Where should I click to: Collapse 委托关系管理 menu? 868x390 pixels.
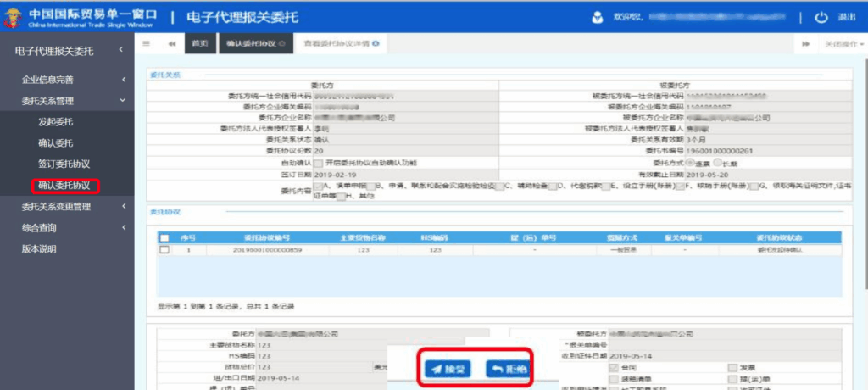[x=67, y=101]
